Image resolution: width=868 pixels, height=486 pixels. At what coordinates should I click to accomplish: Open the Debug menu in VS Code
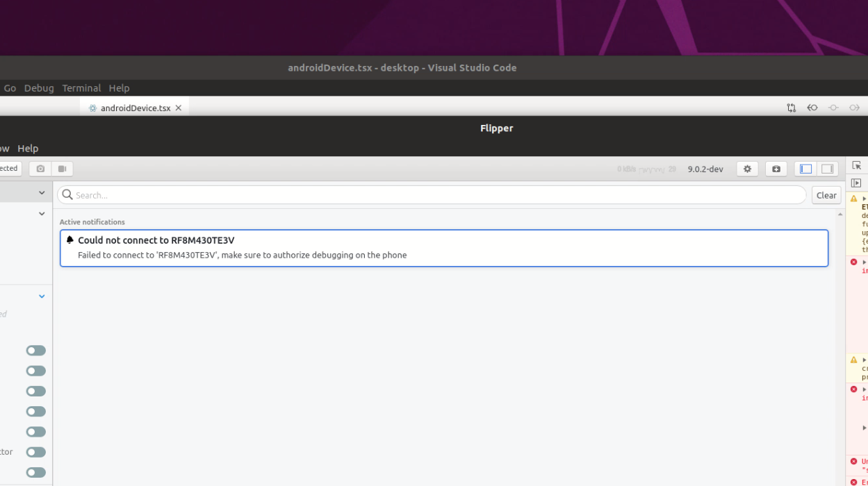39,88
